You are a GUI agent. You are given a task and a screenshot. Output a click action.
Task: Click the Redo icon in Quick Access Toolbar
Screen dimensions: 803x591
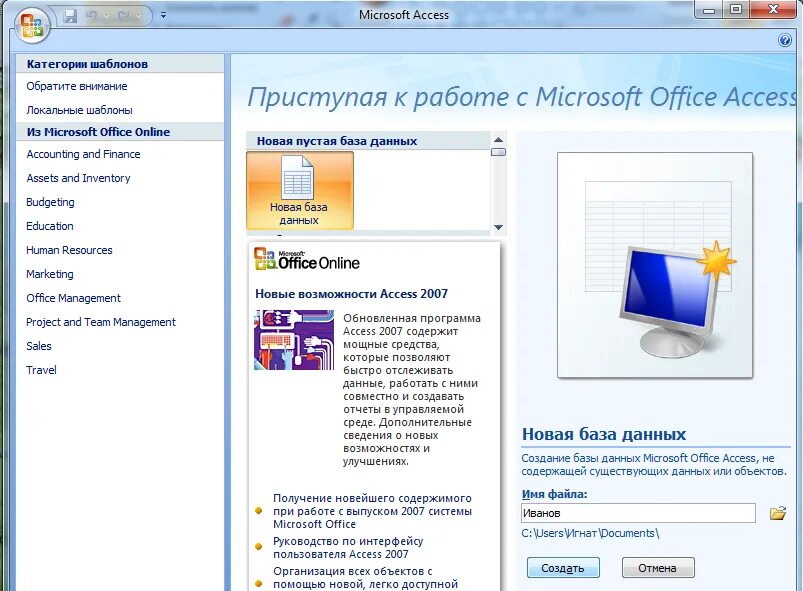(x=123, y=16)
